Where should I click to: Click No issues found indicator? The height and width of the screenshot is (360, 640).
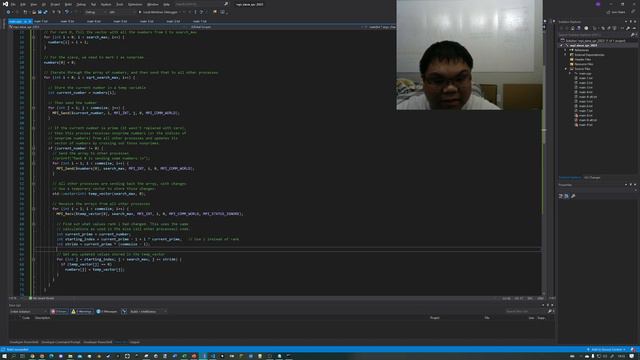coord(42,298)
